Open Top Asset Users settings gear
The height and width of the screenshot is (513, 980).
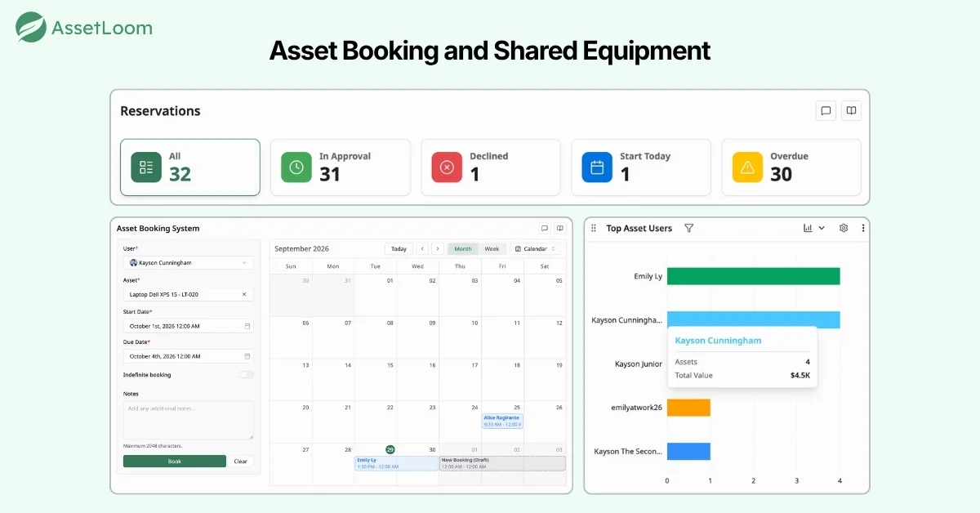(844, 228)
